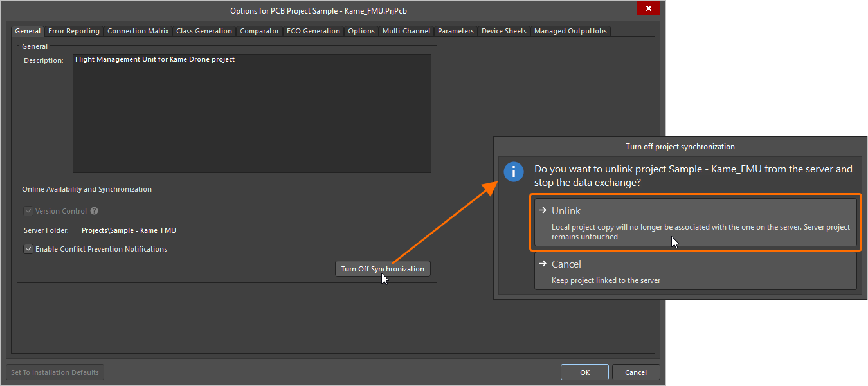Click the Server Folder path Projects\Sample - Kame_FMU

129,230
